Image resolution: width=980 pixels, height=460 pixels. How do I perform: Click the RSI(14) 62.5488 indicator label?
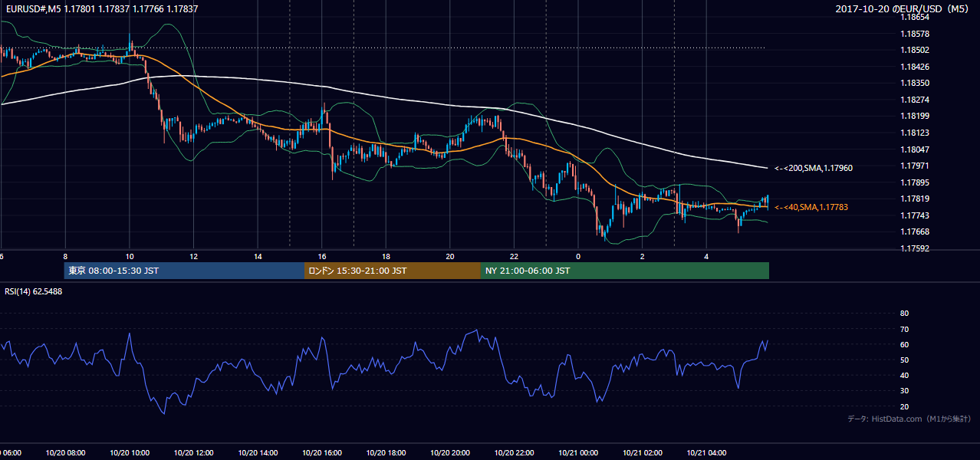point(34,291)
